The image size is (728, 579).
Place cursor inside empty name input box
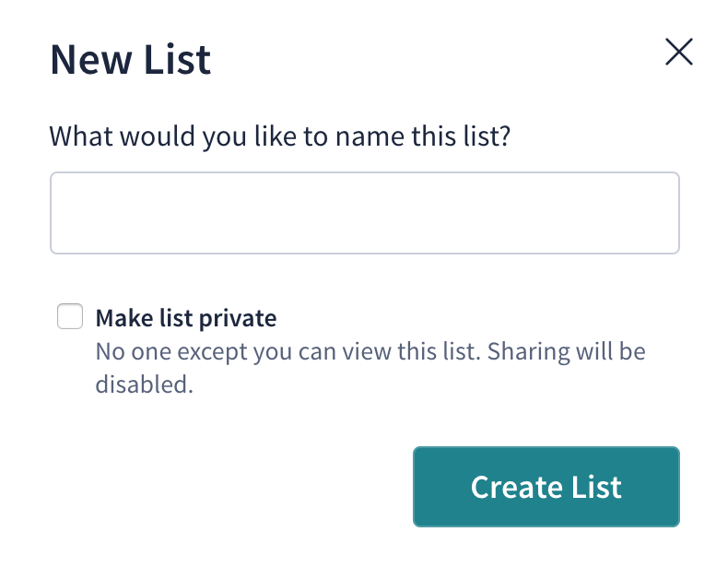pyautogui.click(x=365, y=213)
